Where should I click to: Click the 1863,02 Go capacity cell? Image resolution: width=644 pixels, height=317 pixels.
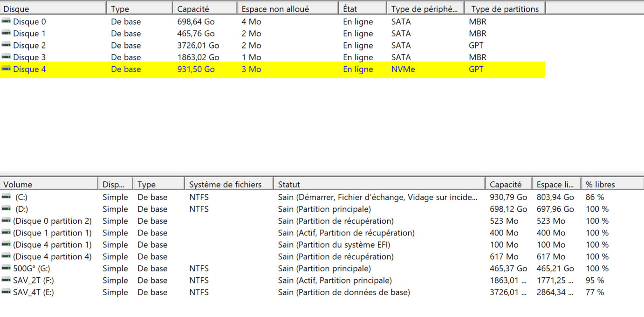click(x=198, y=57)
